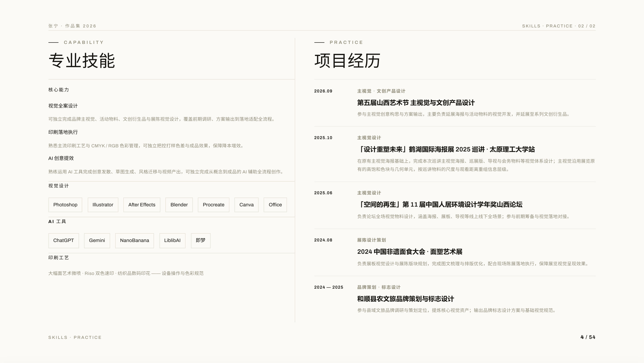644x363 pixels.
Task: Click the date 2025.10
Action: click(323, 138)
